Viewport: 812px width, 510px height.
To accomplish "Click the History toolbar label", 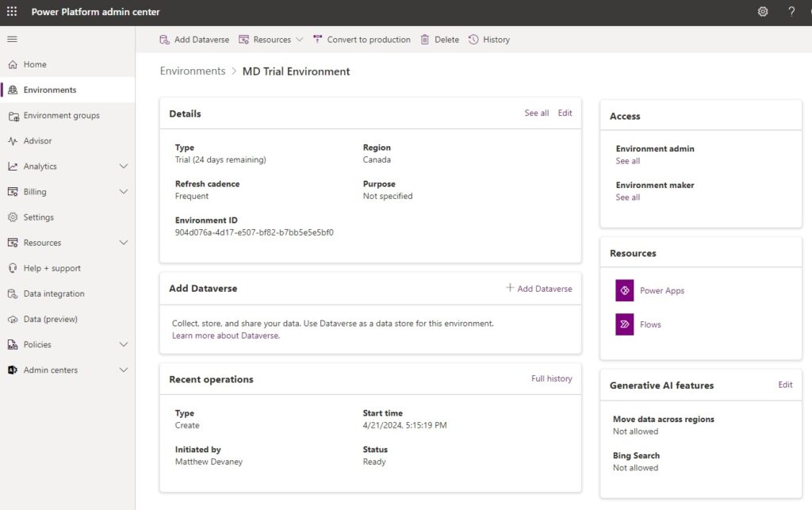I will (496, 40).
